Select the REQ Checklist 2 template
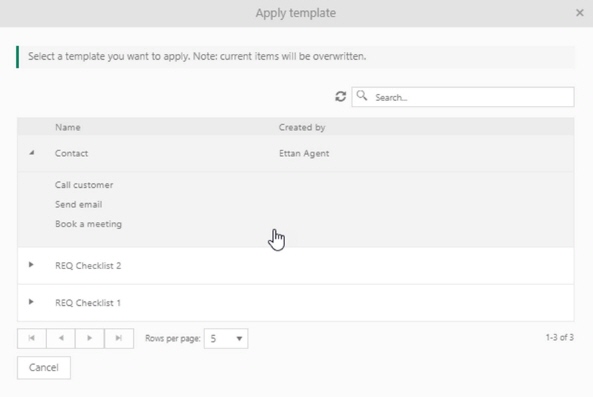Image resolution: width=593 pixels, height=397 pixels. point(88,265)
